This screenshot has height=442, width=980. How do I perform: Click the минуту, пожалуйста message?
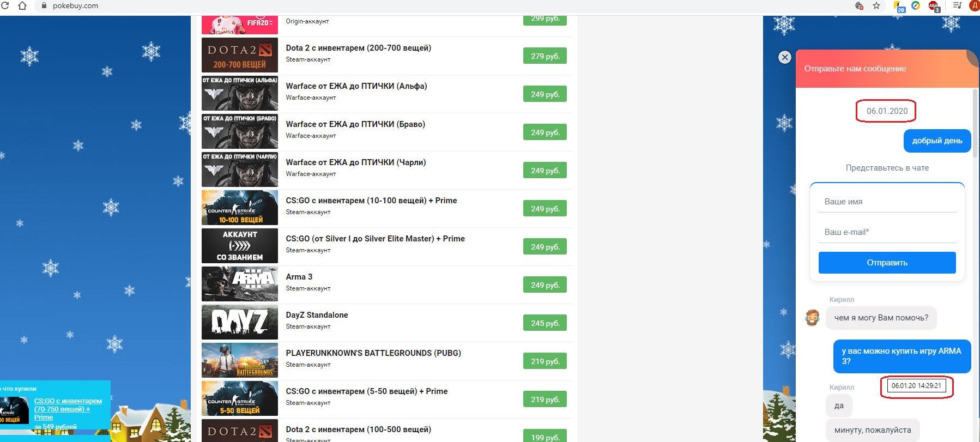tap(872, 430)
